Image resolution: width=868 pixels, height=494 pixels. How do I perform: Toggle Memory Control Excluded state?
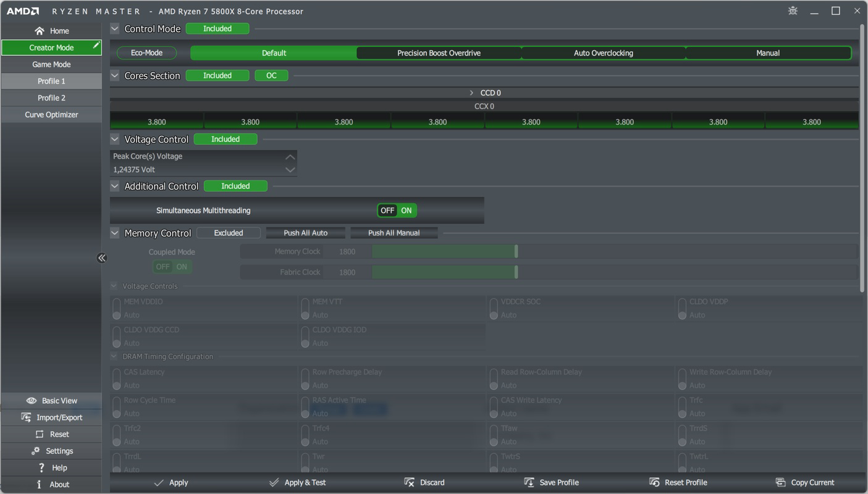tap(229, 233)
